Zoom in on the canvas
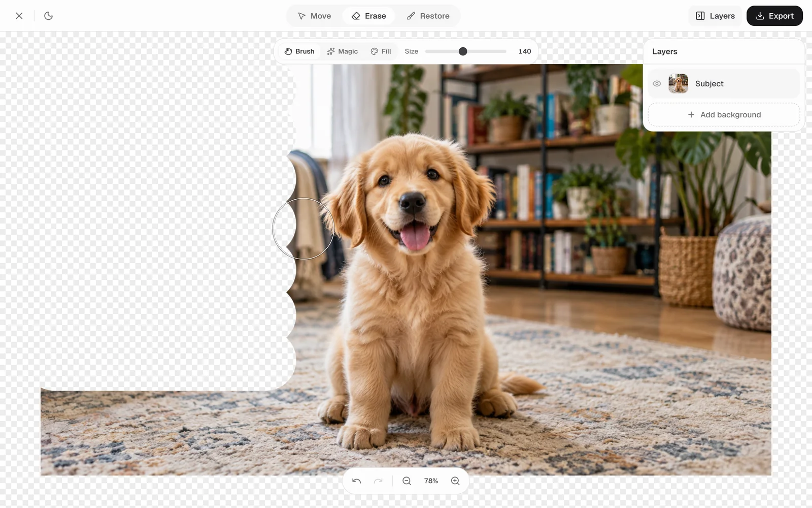 [455, 481]
